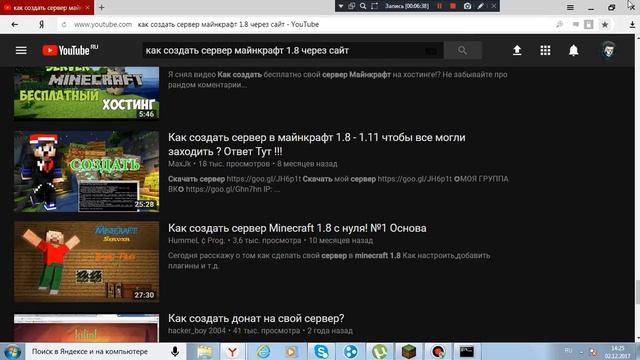640x360 pixels.
Task: Open Yandex Browser from the taskbar
Action: pos(232,351)
